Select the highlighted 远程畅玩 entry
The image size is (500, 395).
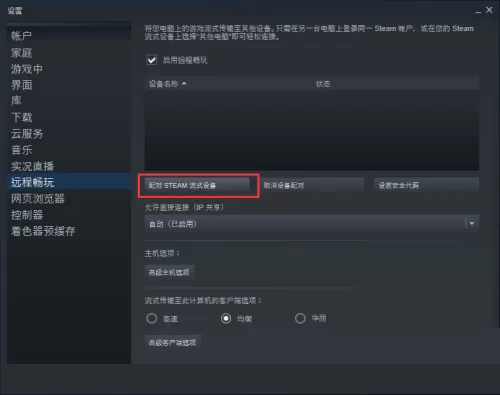(x=68, y=182)
